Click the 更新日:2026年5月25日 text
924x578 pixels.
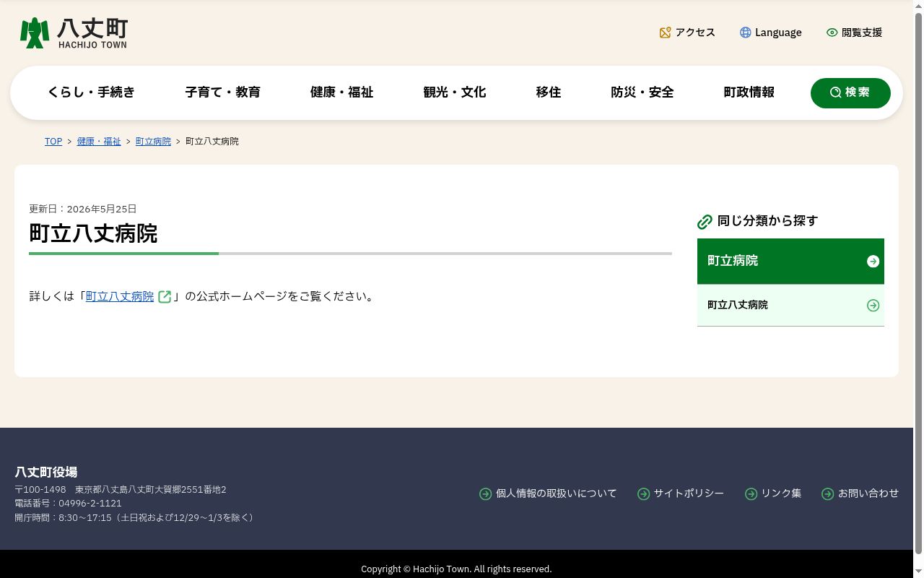click(x=82, y=210)
